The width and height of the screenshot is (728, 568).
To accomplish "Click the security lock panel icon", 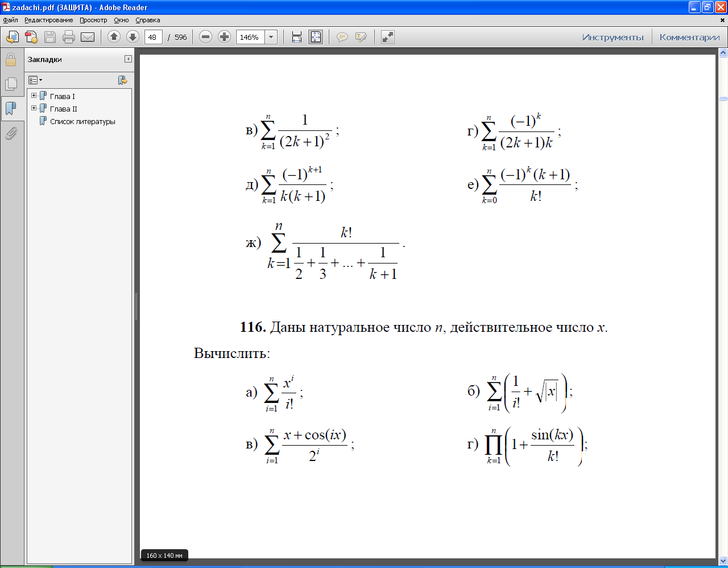I will pyautogui.click(x=11, y=60).
